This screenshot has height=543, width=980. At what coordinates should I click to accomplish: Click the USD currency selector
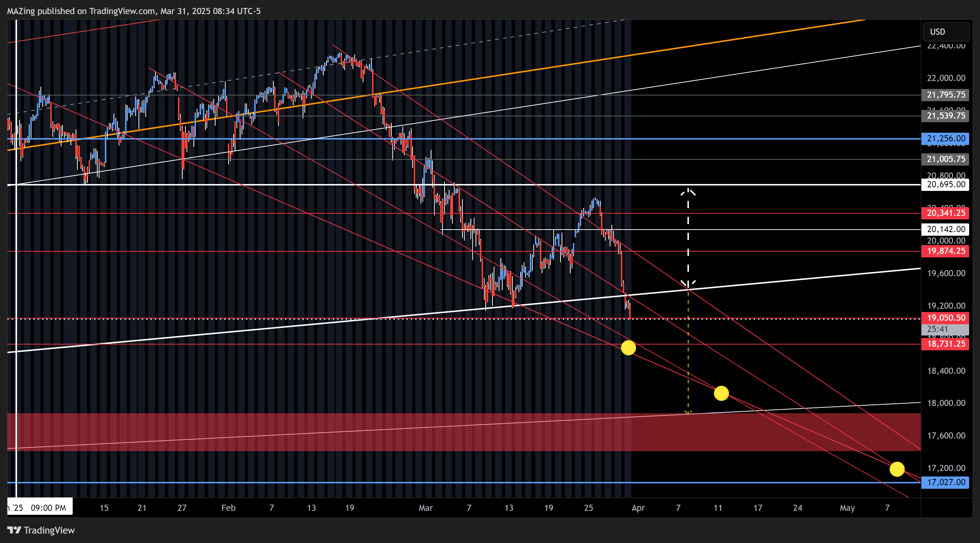946,31
